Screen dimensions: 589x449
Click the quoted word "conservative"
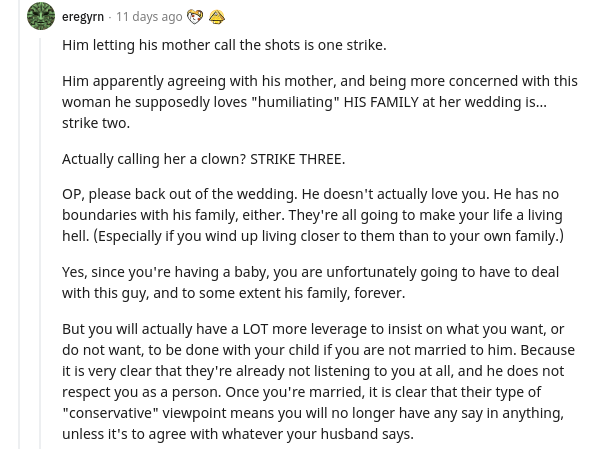pyautogui.click(x=110, y=413)
